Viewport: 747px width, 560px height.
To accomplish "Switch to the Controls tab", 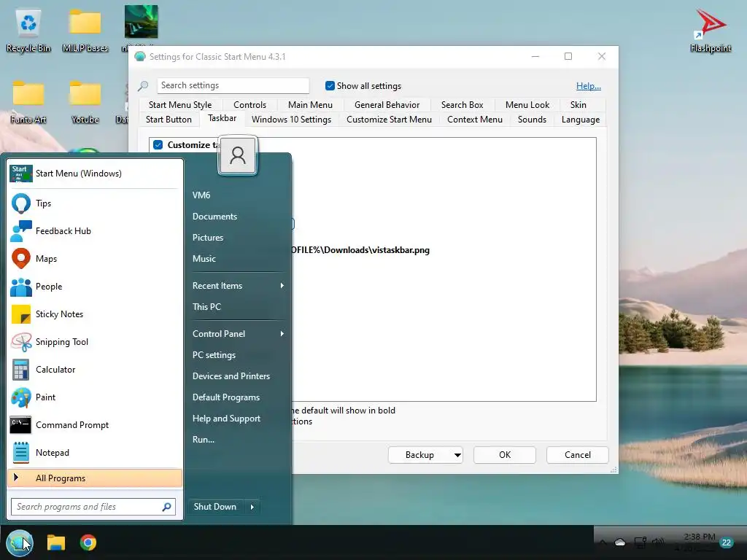I will tap(249, 105).
